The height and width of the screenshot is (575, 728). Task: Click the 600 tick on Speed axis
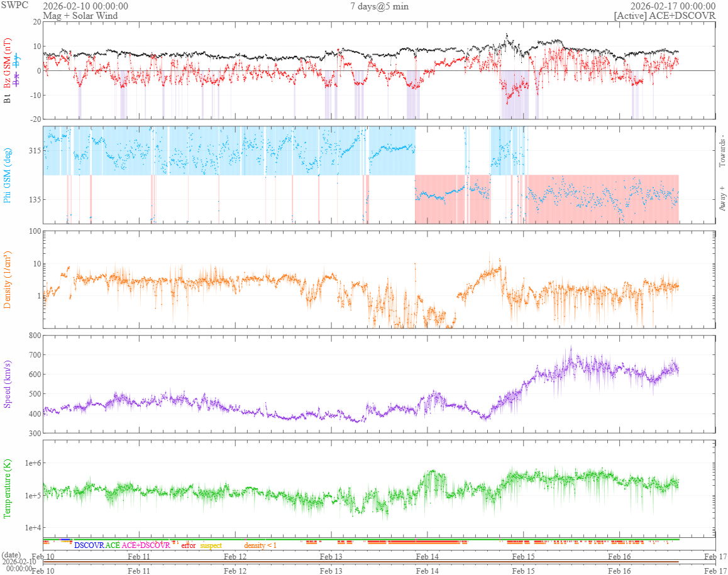tap(35, 375)
